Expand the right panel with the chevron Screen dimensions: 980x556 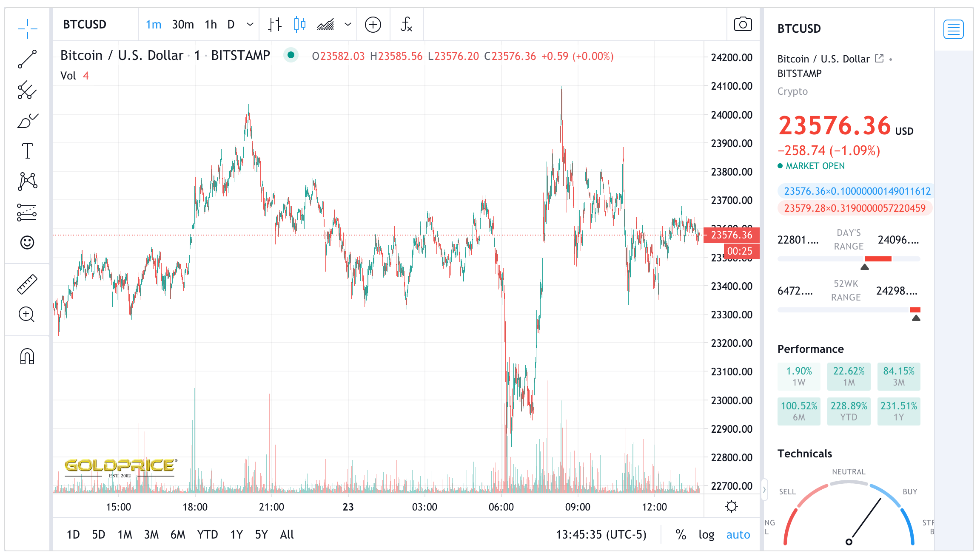click(x=763, y=489)
